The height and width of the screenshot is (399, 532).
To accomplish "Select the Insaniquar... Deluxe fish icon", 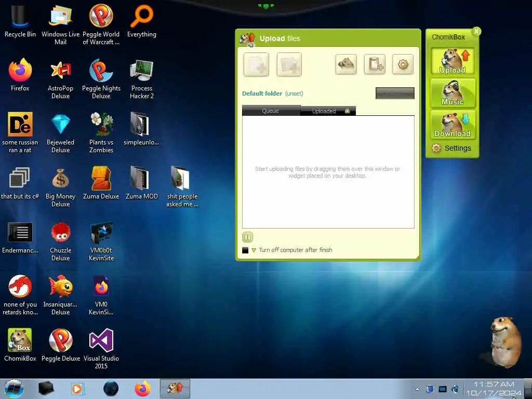I will [60, 295].
